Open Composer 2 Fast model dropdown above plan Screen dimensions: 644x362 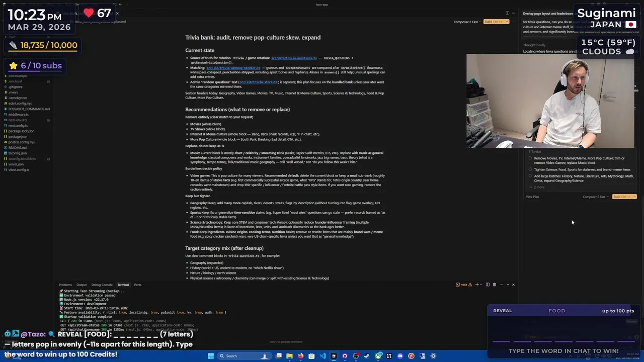pos(467,22)
